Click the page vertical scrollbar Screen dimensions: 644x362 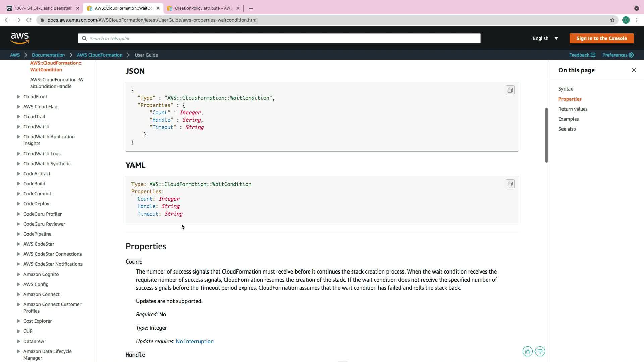click(x=546, y=135)
